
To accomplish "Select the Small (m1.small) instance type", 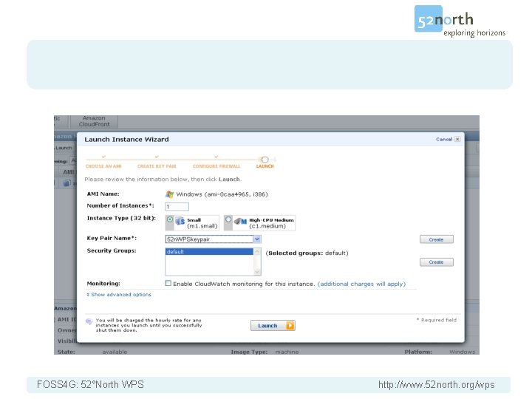I will point(170,219).
